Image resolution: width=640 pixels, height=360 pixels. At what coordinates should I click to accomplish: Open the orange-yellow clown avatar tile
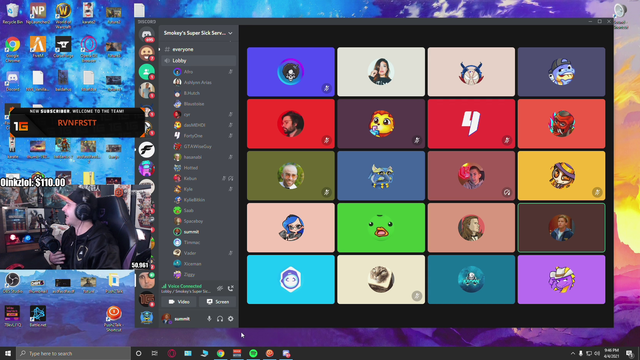(561, 176)
